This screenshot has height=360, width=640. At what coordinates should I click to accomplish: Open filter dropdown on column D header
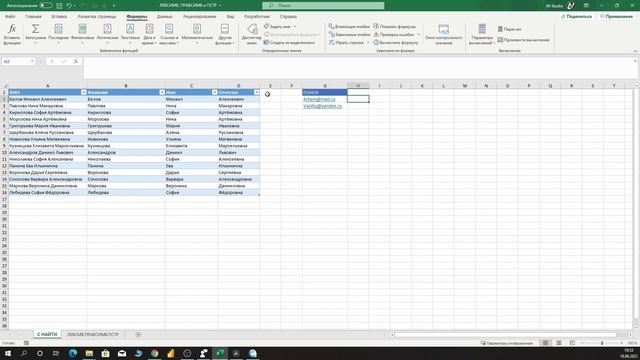point(256,92)
